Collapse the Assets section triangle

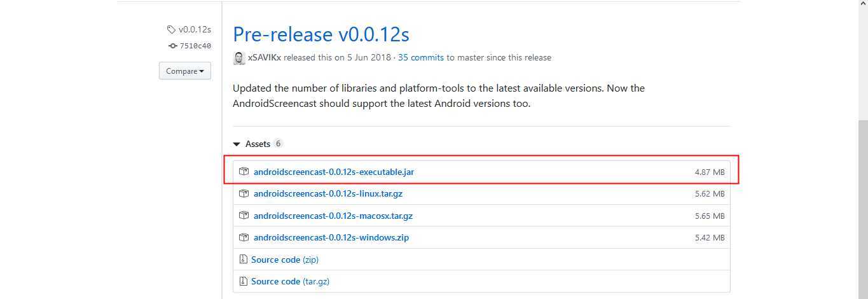(x=237, y=144)
